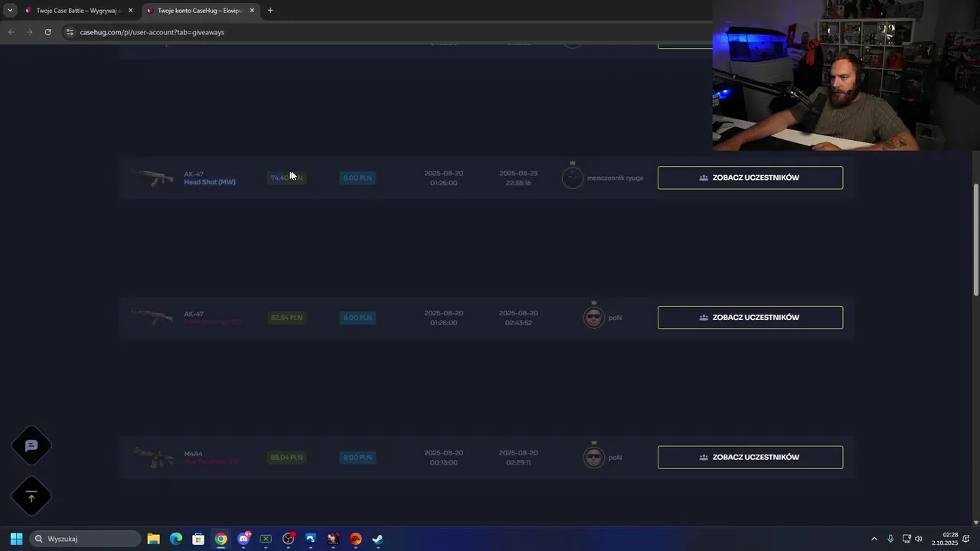Screen dimensions: 980x551
Task: Open File Explorer from the taskbar
Action: [x=153, y=539]
